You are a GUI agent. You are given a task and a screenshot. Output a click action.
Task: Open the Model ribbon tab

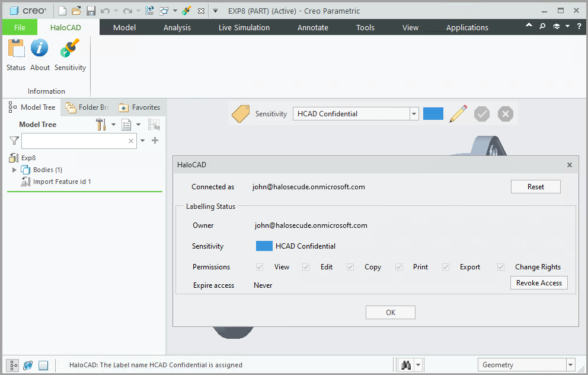(x=124, y=27)
